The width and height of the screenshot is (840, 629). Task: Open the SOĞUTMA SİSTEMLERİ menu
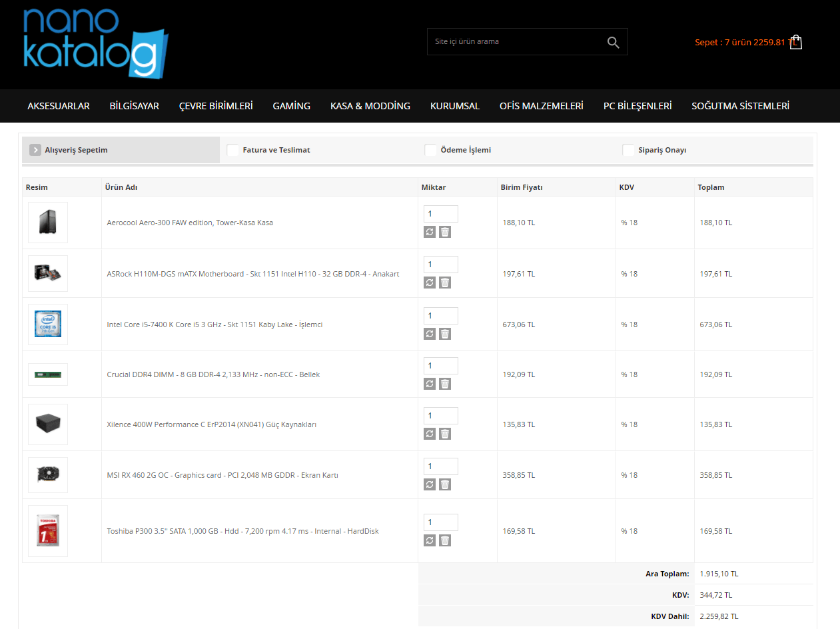[x=741, y=106]
